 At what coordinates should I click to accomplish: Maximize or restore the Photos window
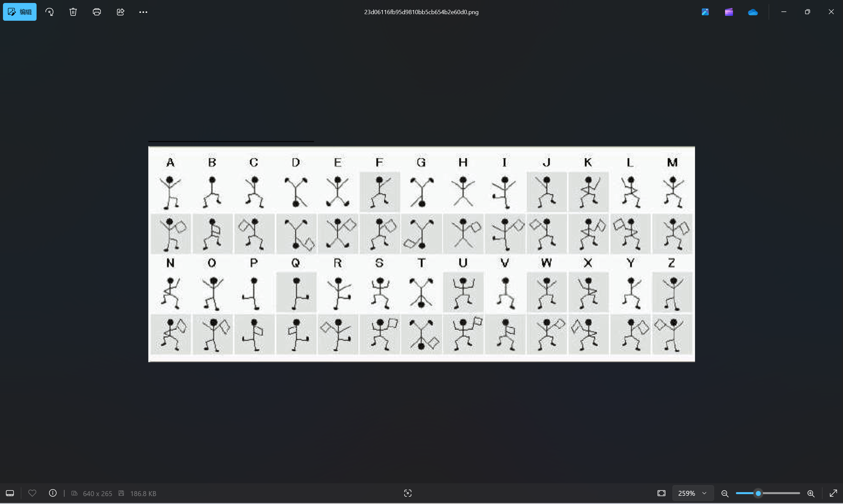(x=808, y=12)
